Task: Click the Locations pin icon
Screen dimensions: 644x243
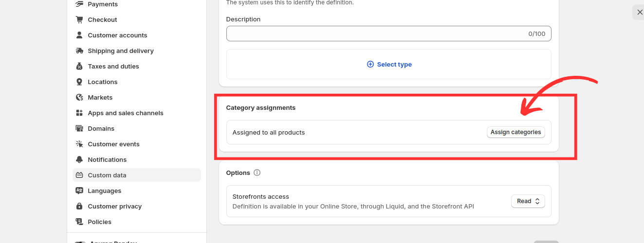Action: click(79, 82)
